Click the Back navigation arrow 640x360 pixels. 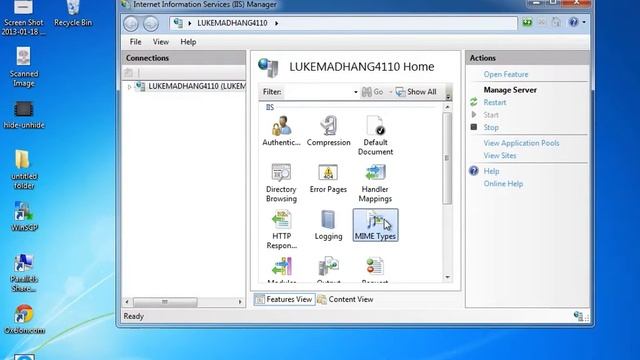coord(131,24)
